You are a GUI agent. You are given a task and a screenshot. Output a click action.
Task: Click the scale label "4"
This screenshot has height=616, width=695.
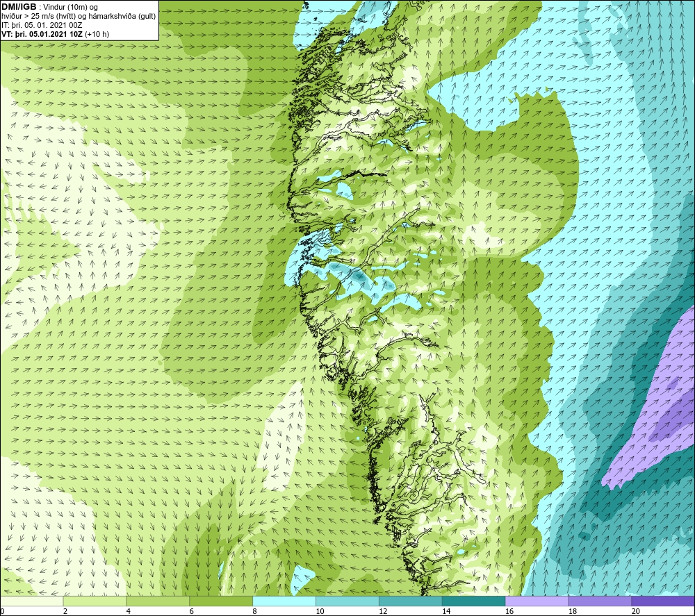129,611
